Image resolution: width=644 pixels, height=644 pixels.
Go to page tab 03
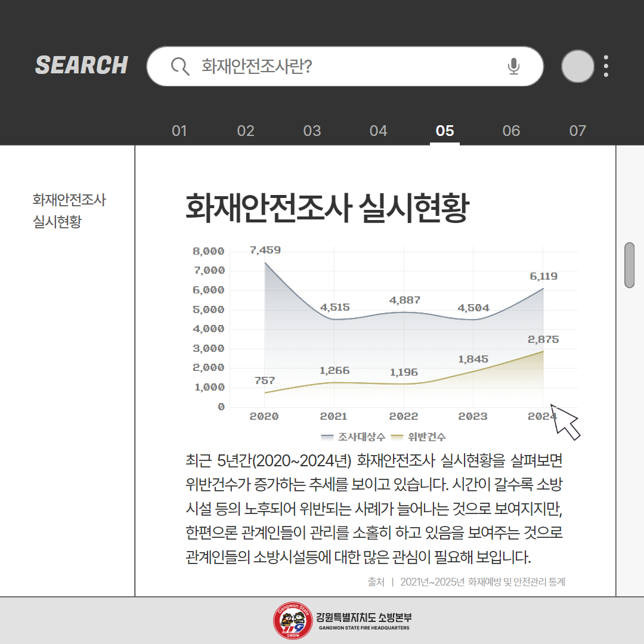312,131
